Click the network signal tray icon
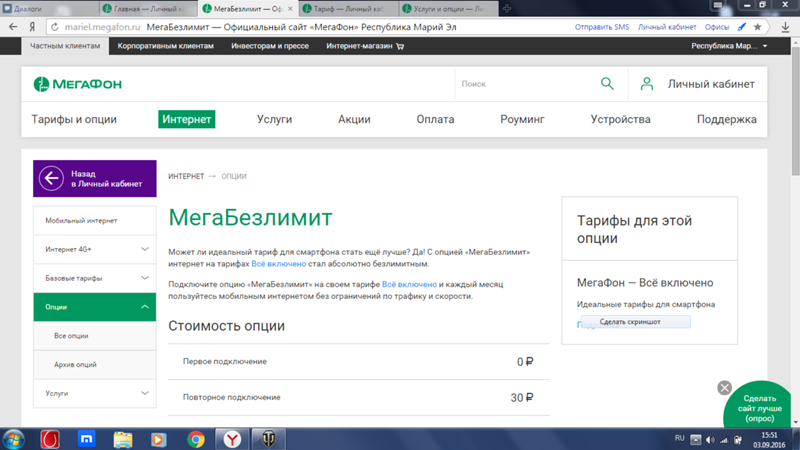800x450 pixels. tap(724, 440)
